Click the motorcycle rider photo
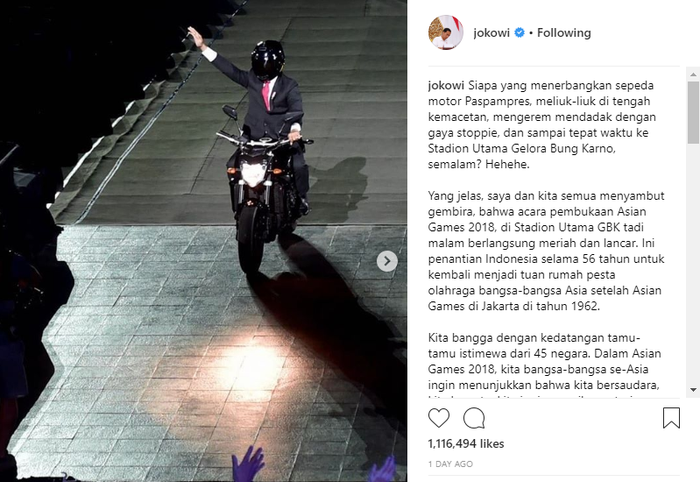Image resolution: width=700 pixels, height=482 pixels. pyautogui.click(x=204, y=241)
